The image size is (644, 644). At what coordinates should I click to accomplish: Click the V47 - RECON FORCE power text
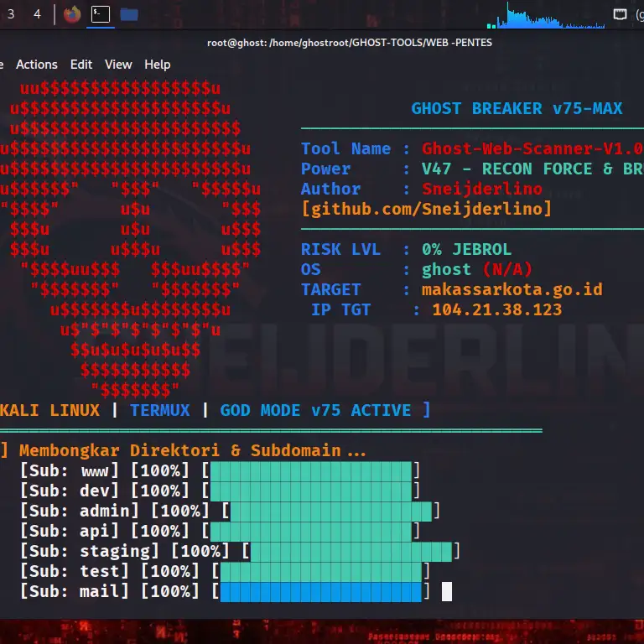tap(532, 169)
